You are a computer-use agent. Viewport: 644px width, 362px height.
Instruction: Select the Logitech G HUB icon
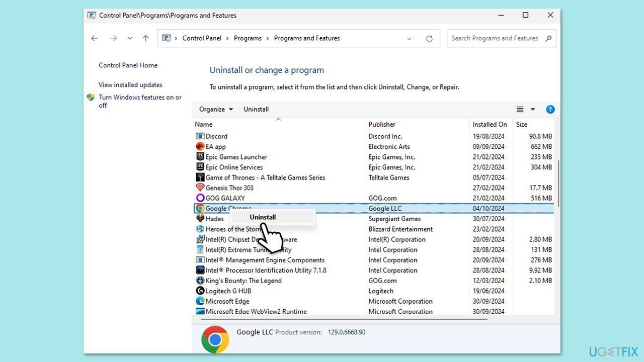pos(200,291)
